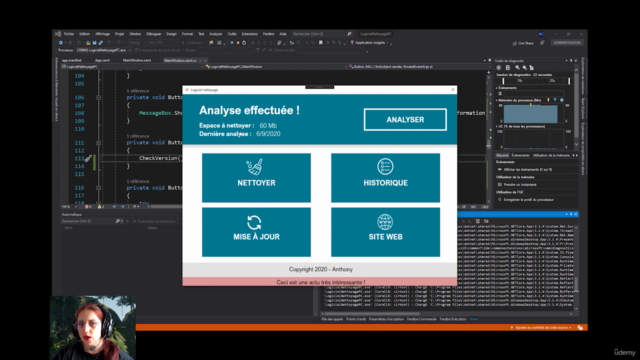Click the Application Insights button

[369, 42]
